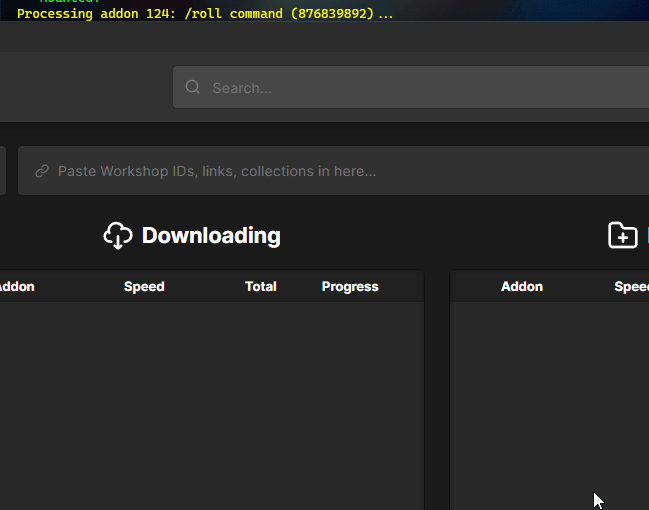The height and width of the screenshot is (510, 649).
Task: Click the partial button left of paste field
Action: coord(3,171)
